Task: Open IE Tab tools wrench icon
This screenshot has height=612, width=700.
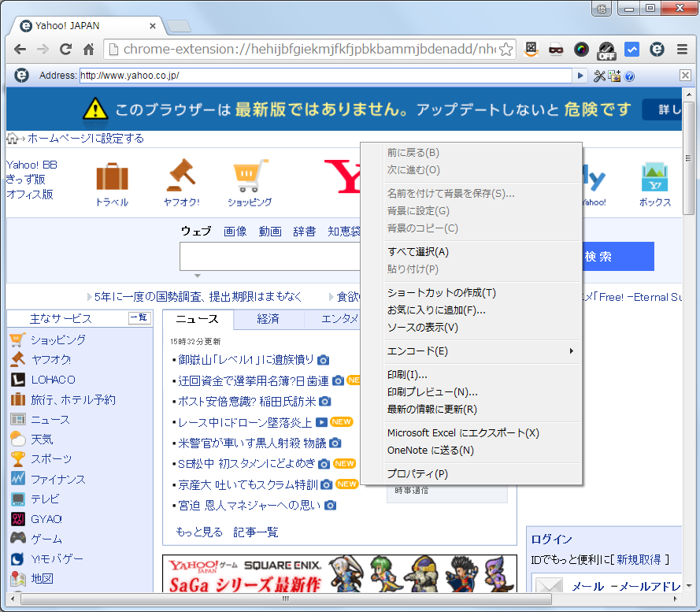Action: coord(599,76)
